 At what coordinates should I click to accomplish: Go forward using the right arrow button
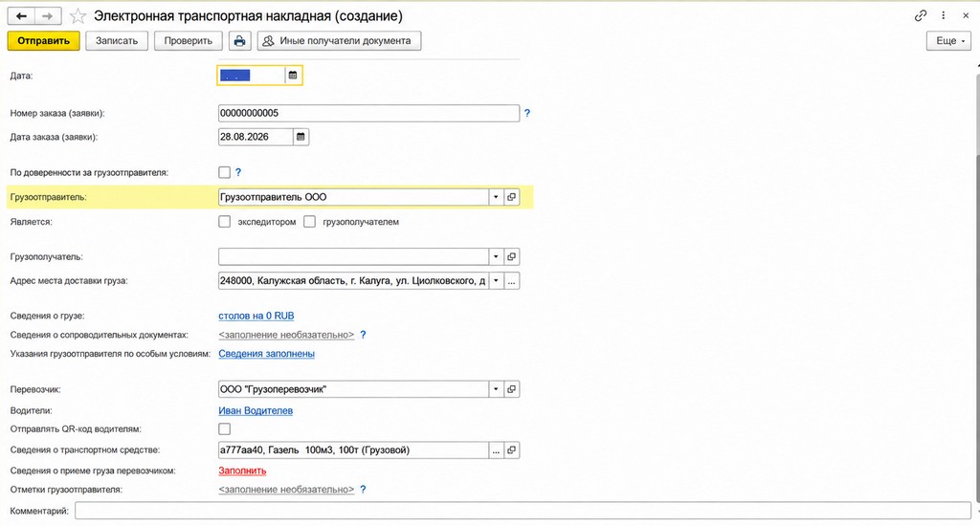[x=48, y=16]
